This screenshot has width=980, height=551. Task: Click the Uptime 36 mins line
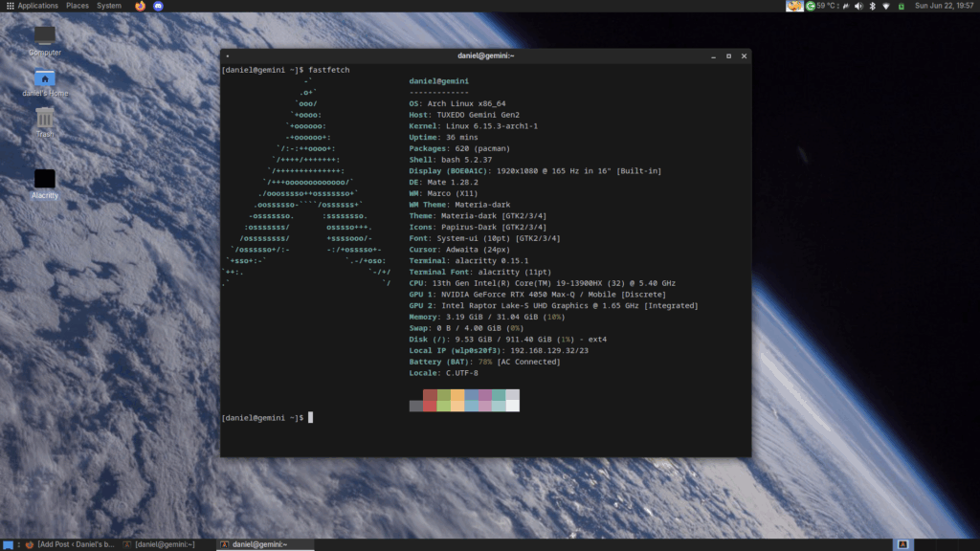click(x=444, y=138)
